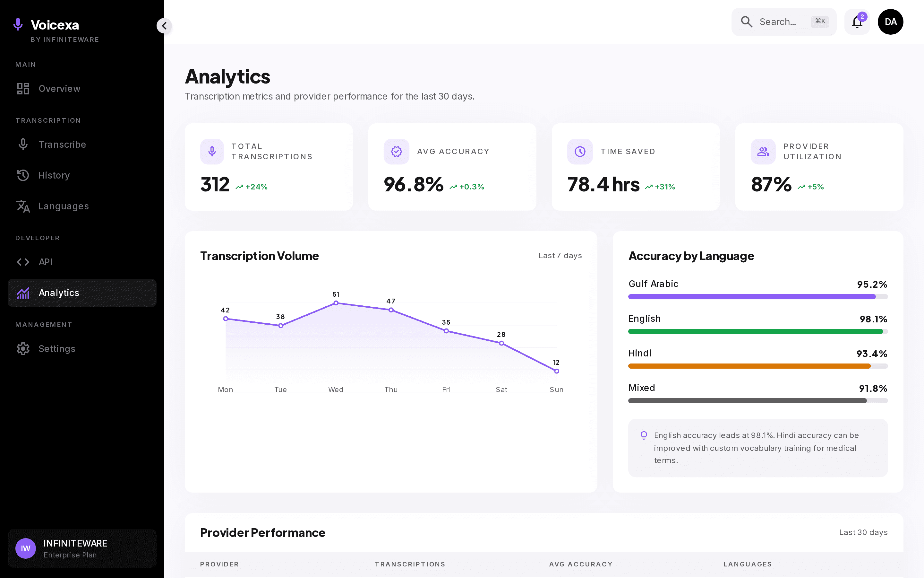Viewport: 924px width, 578px height.
Task: Go to Transcribe
Action: pos(82,144)
